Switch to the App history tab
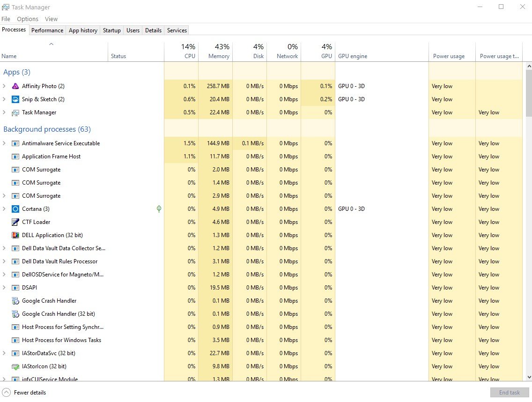This screenshot has height=402, width=532. pyautogui.click(x=83, y=30)
